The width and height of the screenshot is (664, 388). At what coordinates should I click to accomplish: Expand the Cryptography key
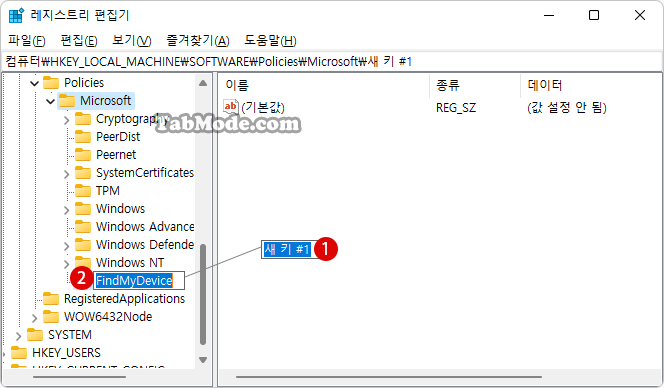(66, 120)
